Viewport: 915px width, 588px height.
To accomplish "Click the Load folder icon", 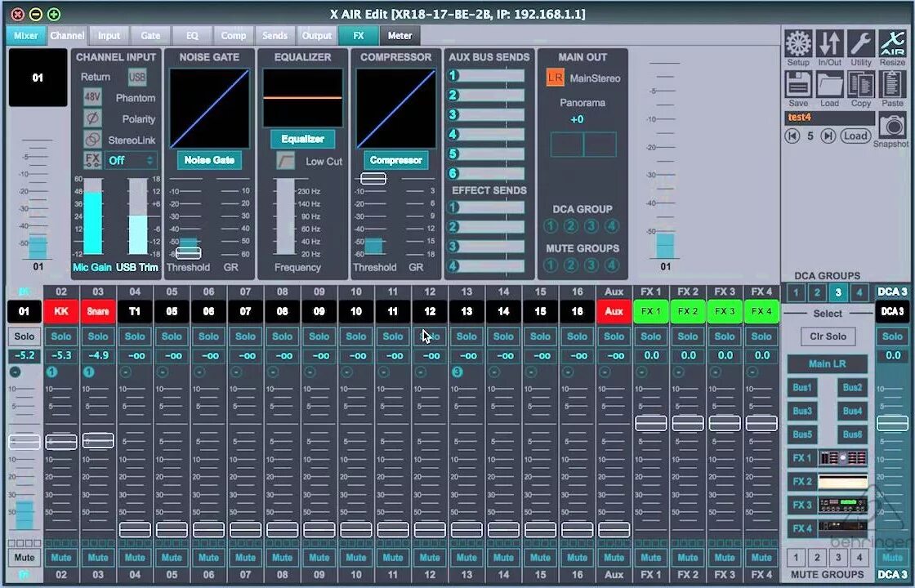I will click(x=829, y=84).
